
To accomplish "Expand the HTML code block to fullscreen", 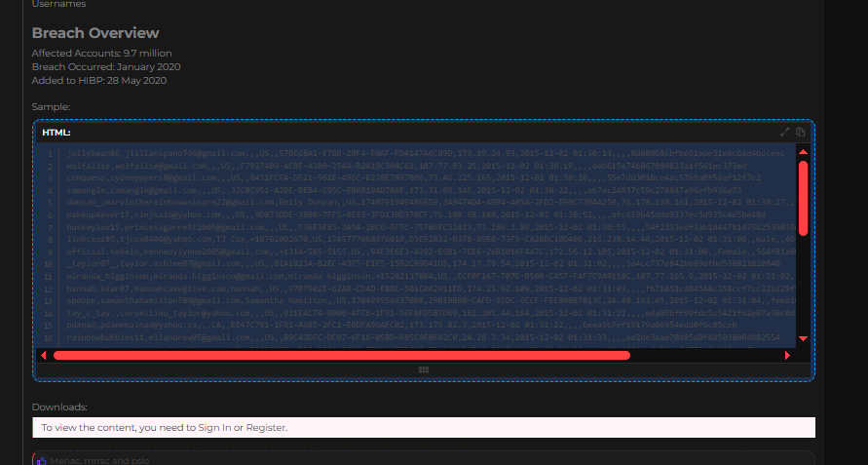I will [x=785, y=132].
